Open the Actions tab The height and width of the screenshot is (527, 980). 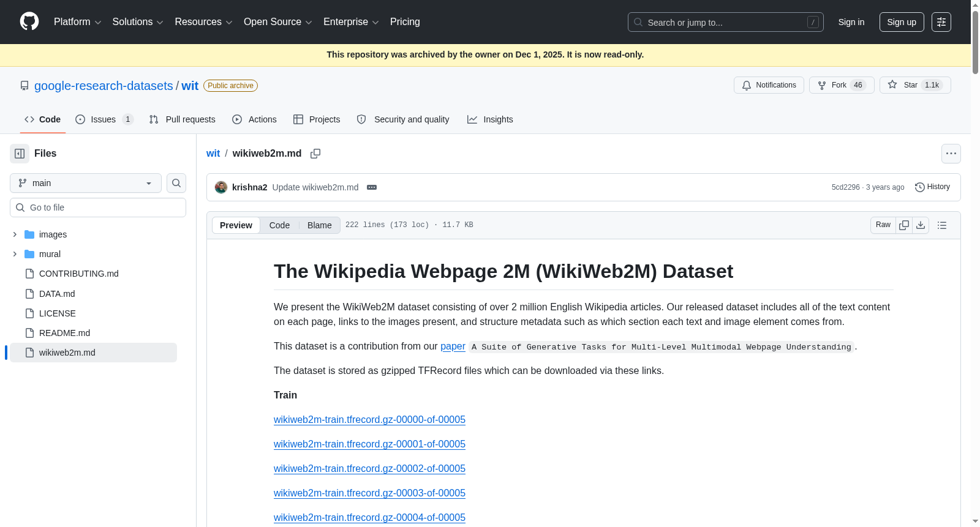254,119
